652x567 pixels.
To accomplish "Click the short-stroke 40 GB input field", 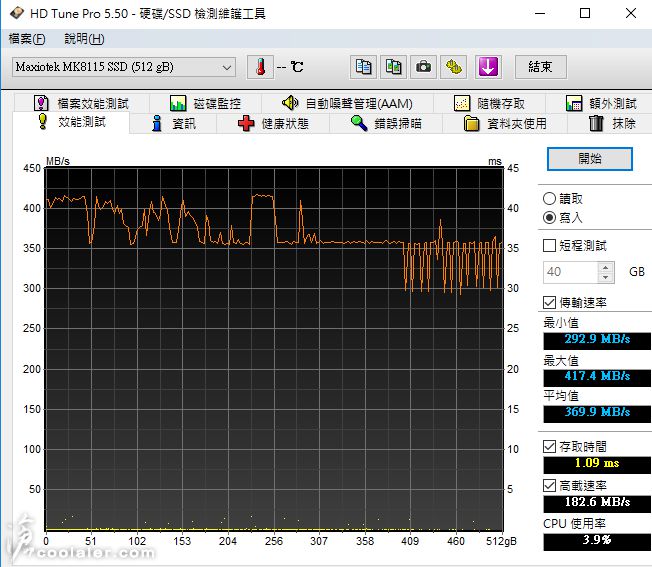I will pos(570,272).
